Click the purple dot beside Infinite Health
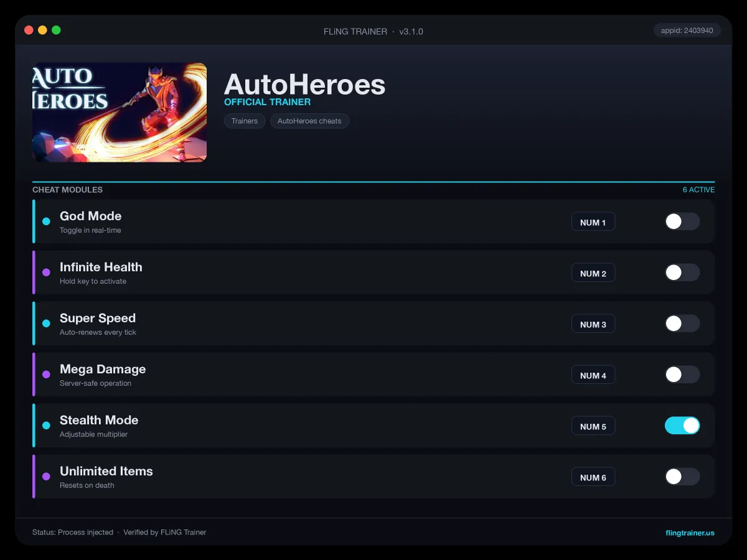This screenshot has width=747, height=560. [46, 273]
